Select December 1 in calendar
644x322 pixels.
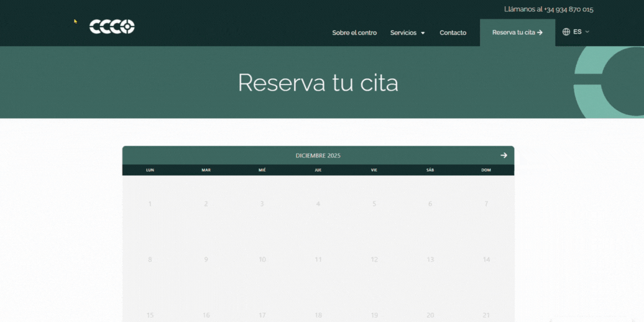coord(150,204)
